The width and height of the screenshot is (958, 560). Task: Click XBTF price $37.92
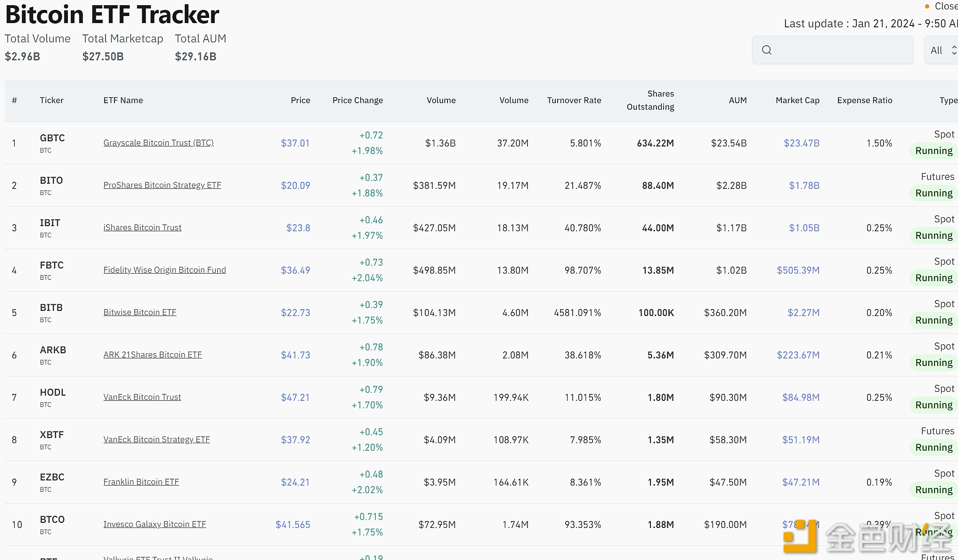(295, 440)
